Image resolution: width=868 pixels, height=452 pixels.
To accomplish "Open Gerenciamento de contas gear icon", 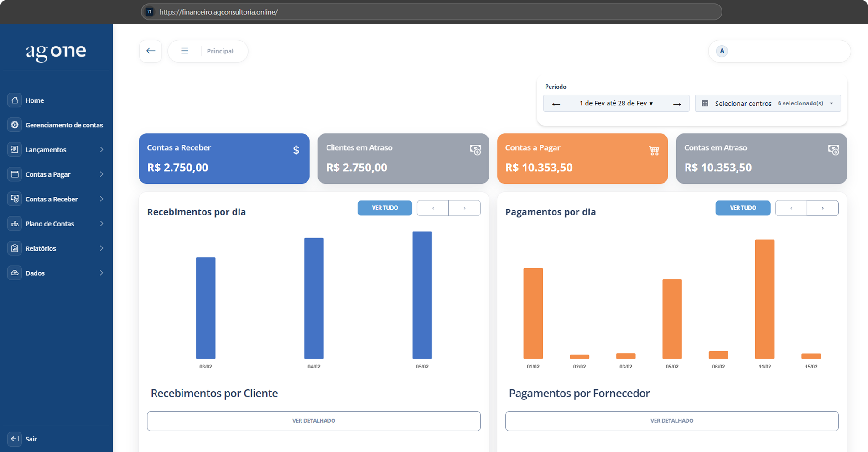I will (x=15, y=125).
